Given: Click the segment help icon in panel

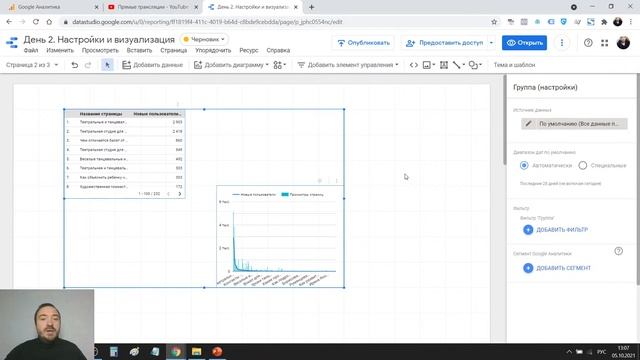Looking at the screenshot, I should (618, 251).
